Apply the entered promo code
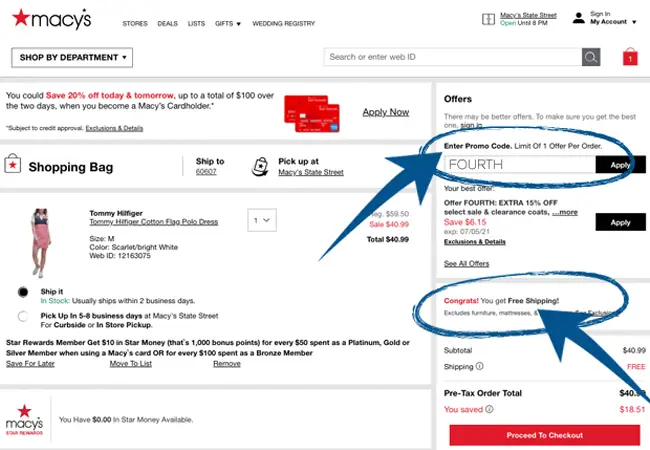This screenshot has height=450, width=650. [620, 165]
